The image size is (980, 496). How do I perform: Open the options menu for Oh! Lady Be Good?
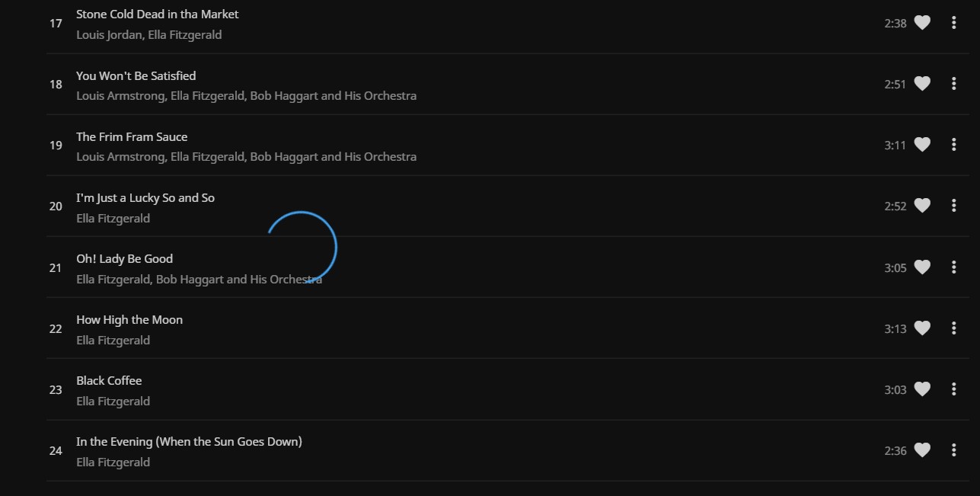[x=953, y=267]
